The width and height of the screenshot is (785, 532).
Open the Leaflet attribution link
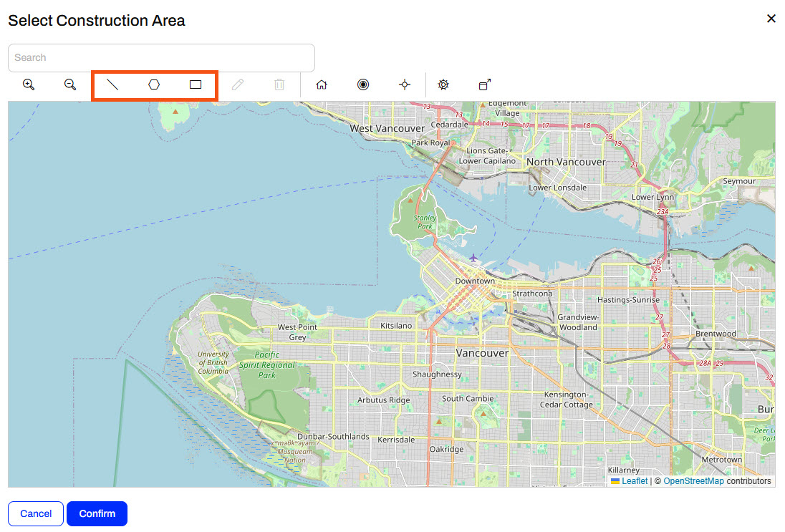click(x=634, y=481)
